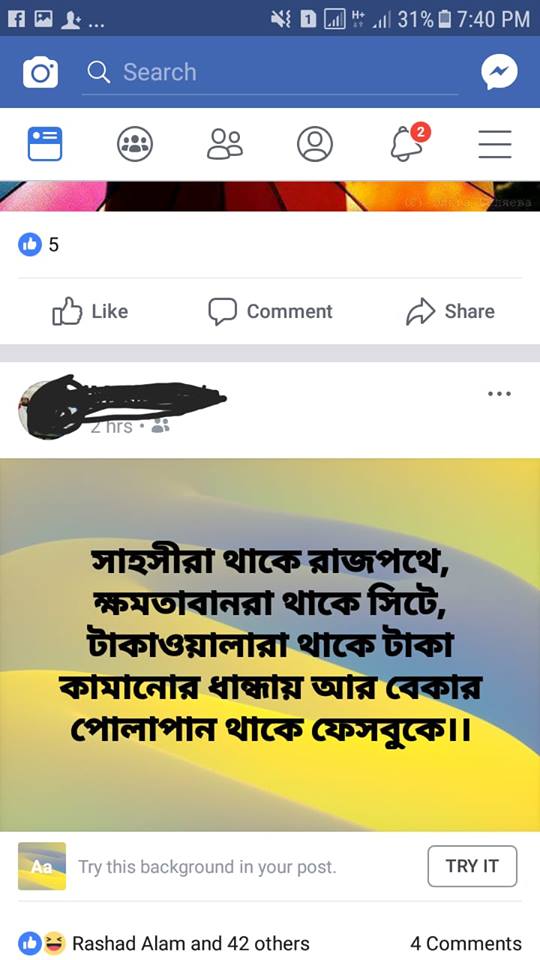Focus the Search input field
Screen dimensions: 540x960
coord(270,72)
